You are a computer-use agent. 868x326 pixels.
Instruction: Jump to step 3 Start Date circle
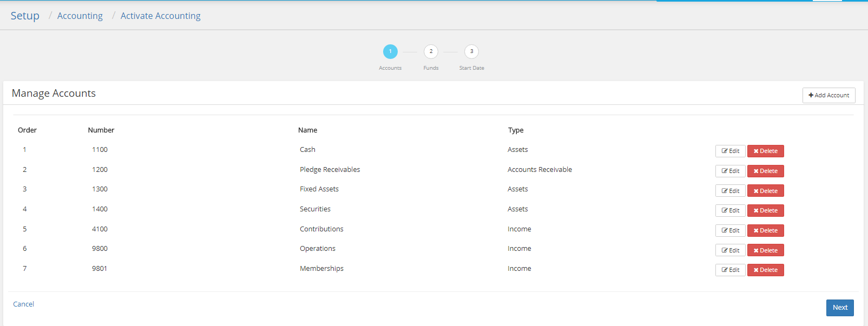471,51
